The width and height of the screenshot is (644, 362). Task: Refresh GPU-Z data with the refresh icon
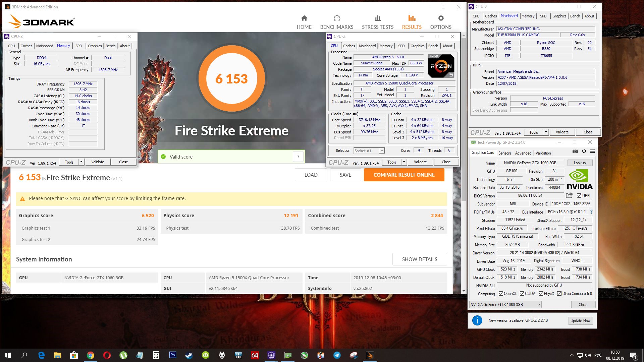(584, 151)
